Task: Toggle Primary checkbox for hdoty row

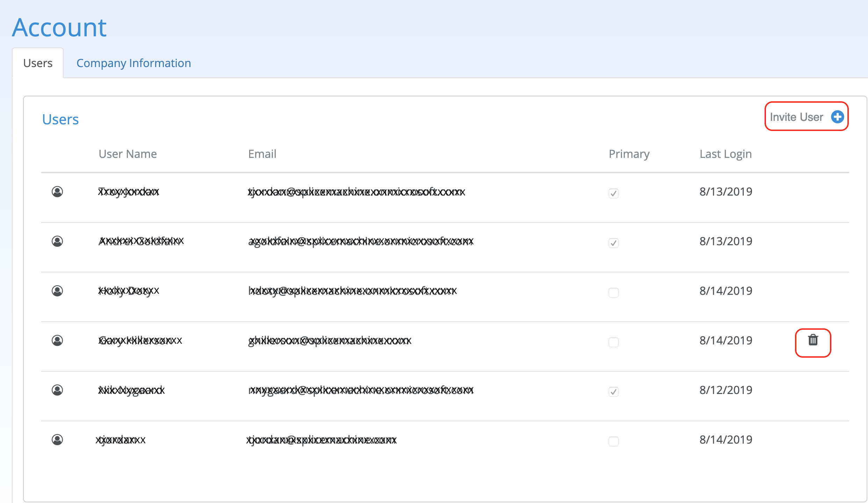Action: pos(614,292)
